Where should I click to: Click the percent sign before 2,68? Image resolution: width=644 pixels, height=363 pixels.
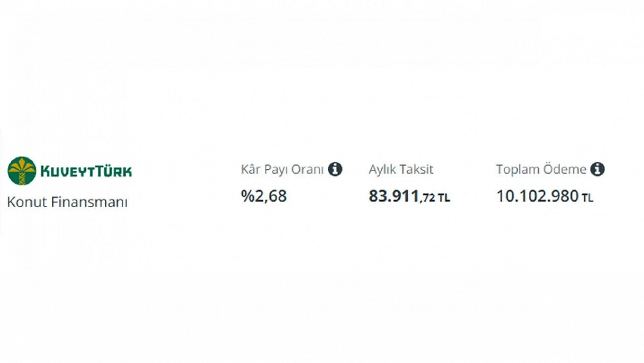click(247, 196)
